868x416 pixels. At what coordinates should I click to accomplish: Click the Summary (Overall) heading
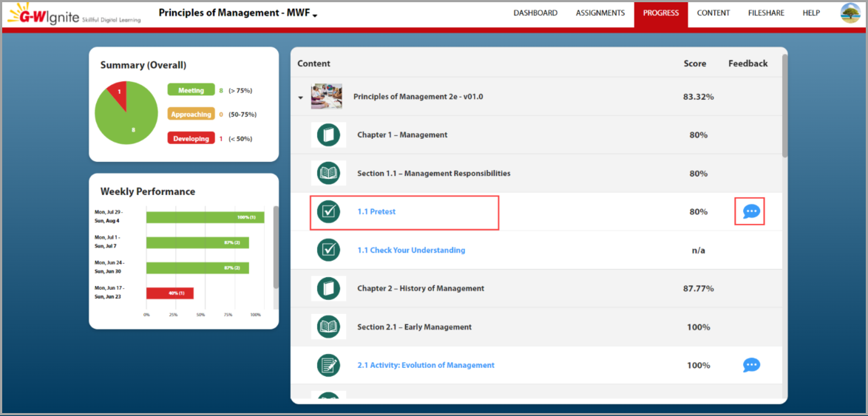(143, 65)
